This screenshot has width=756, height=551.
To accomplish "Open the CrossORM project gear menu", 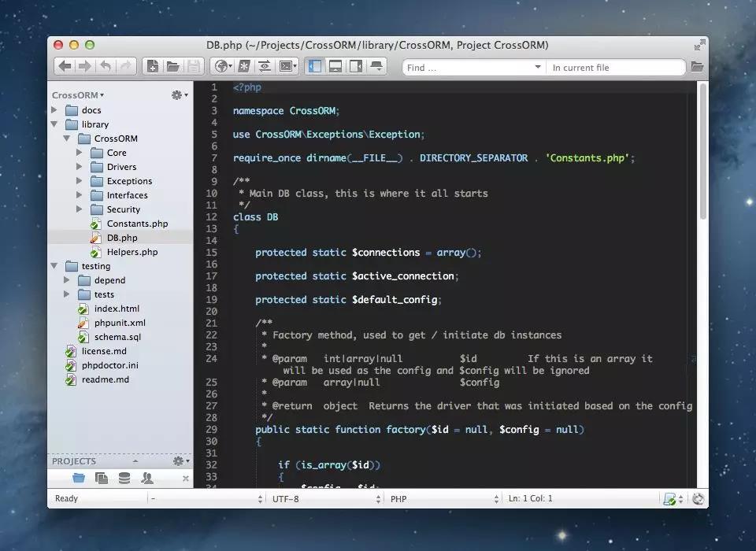I will (x=179, y=95).
